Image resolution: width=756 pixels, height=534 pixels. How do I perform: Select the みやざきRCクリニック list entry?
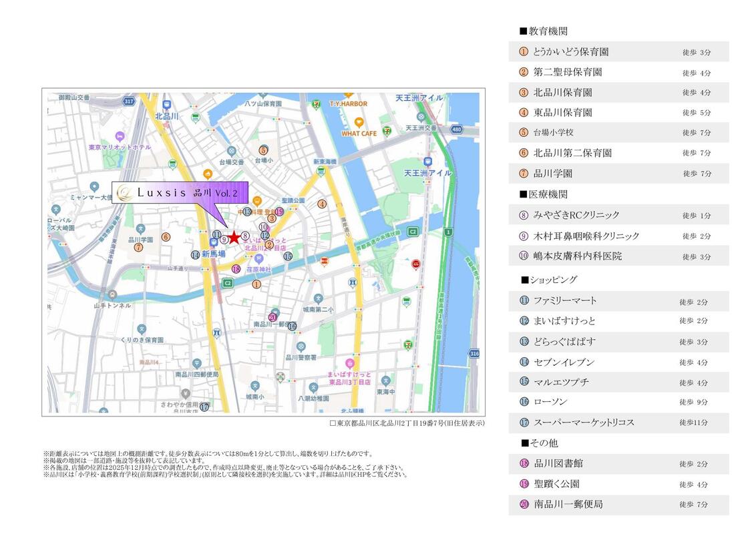pyautogui.click(x=618, y=215)
